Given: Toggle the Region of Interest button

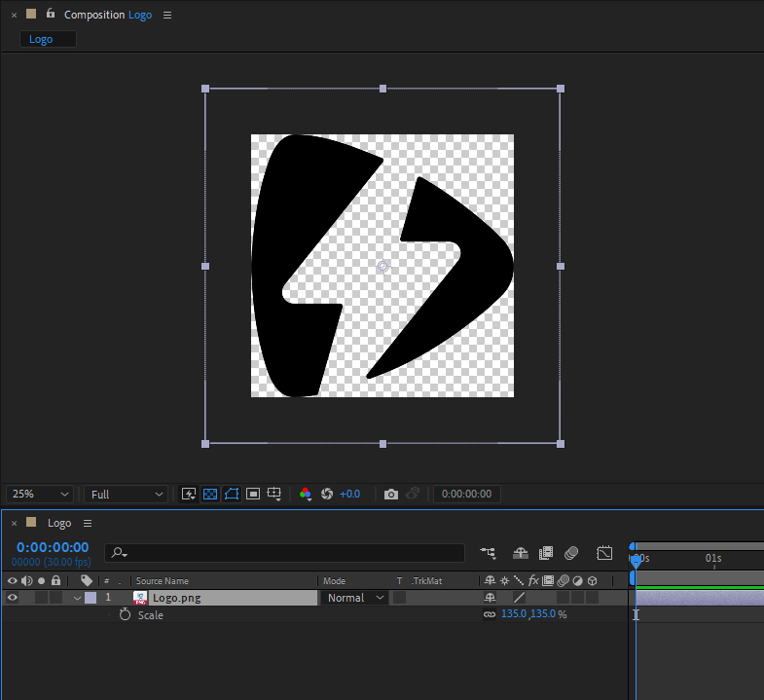Looking at the screenshot, I should (x=253, y=494).
